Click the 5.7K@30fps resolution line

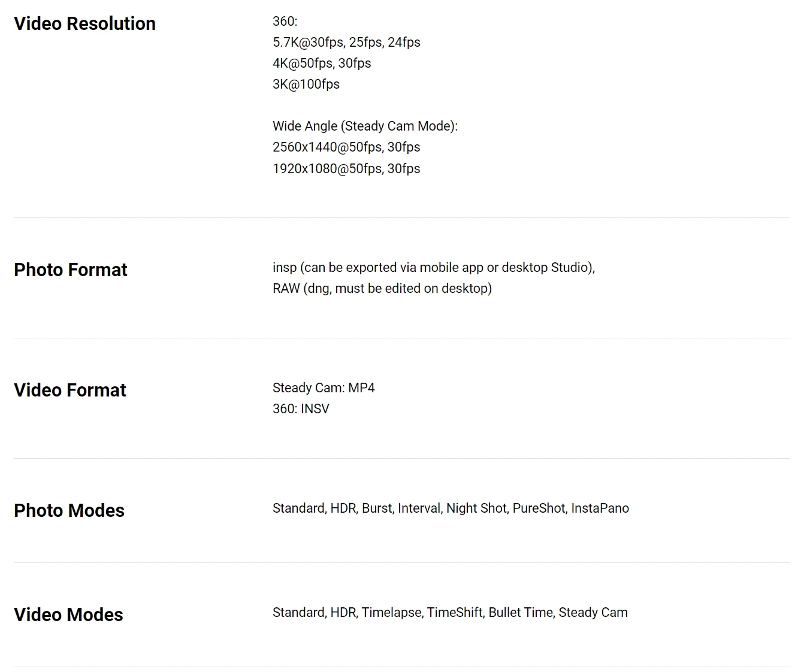[346, 43]
